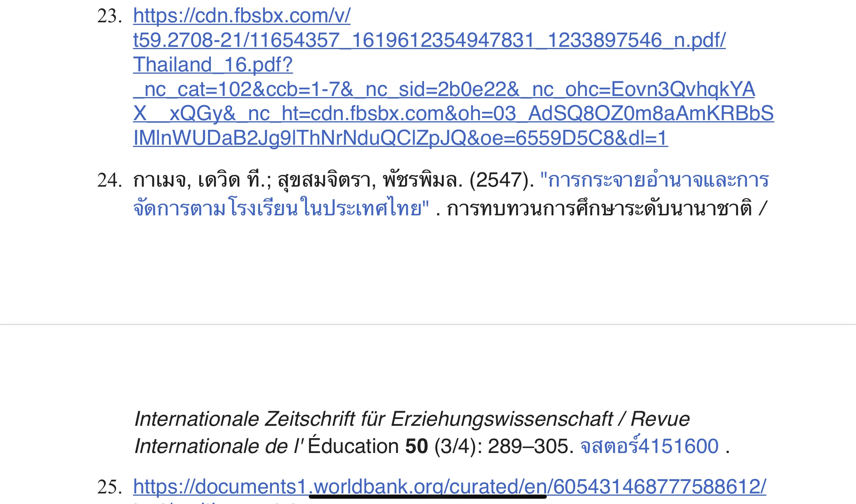
Task: Click the link line starting with _nc_cat=102
Action: point(444,90)
